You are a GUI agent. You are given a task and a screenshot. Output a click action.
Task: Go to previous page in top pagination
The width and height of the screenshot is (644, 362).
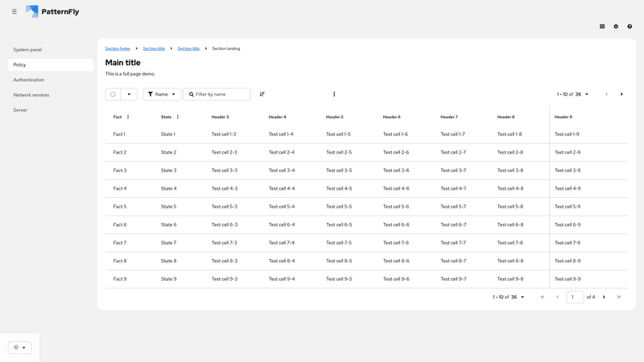(x=607, y=94)
